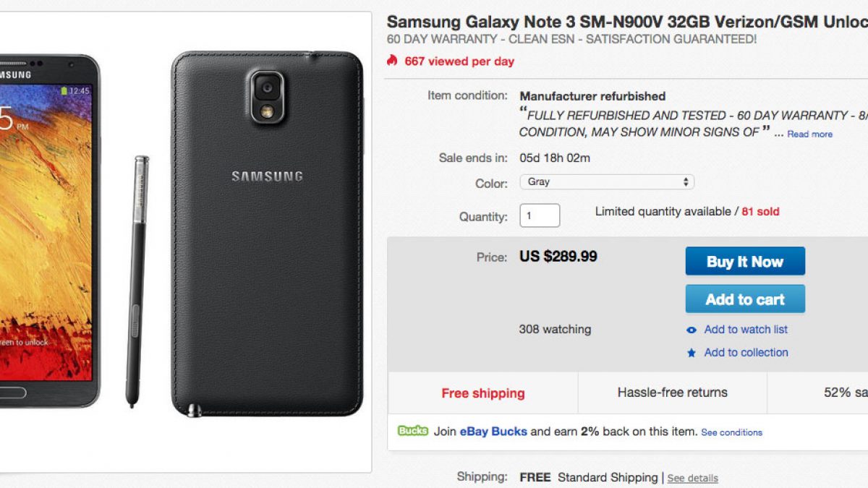Focus the Quantity input field
This screenshot has height=488, width=868.
tap(540, 215)
